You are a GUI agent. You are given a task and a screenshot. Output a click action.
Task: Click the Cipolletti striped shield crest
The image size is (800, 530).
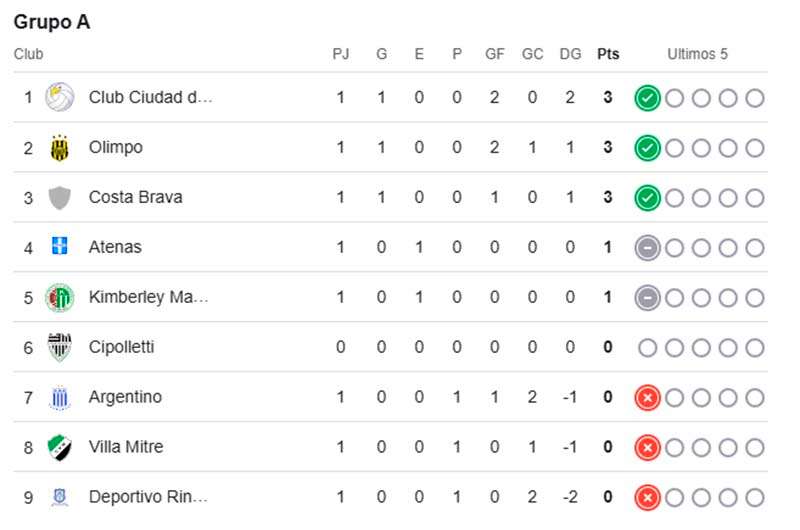coord(59,347)
